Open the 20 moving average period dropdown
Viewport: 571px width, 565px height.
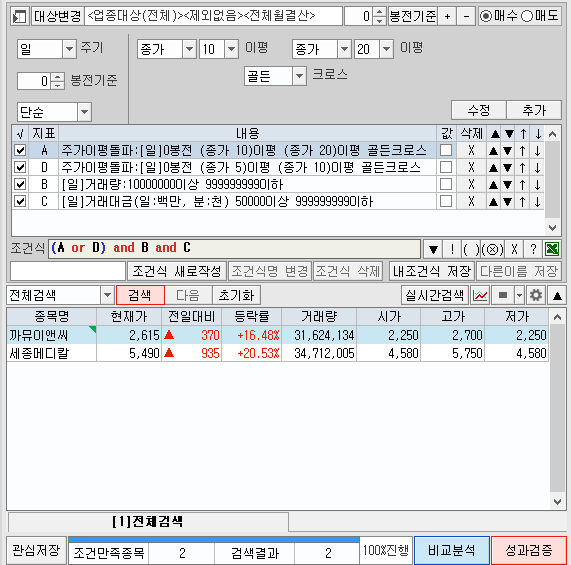386,49
